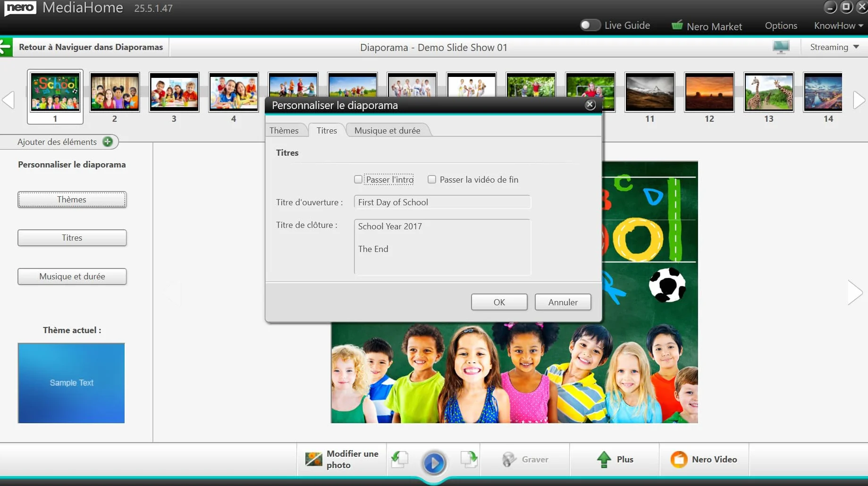
Task: Start slideshow with blue play button
Action: click(434, 463)
